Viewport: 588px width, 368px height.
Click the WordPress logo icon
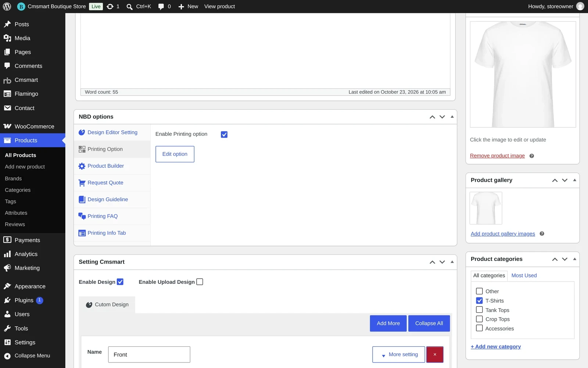[x=7, y=7]
